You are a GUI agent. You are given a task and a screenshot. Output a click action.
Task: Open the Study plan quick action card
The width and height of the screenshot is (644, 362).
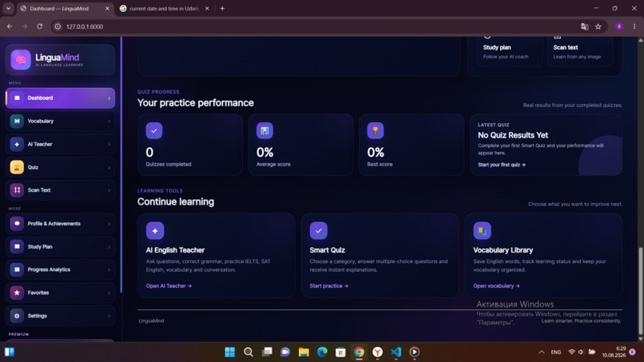coord(509,51)
